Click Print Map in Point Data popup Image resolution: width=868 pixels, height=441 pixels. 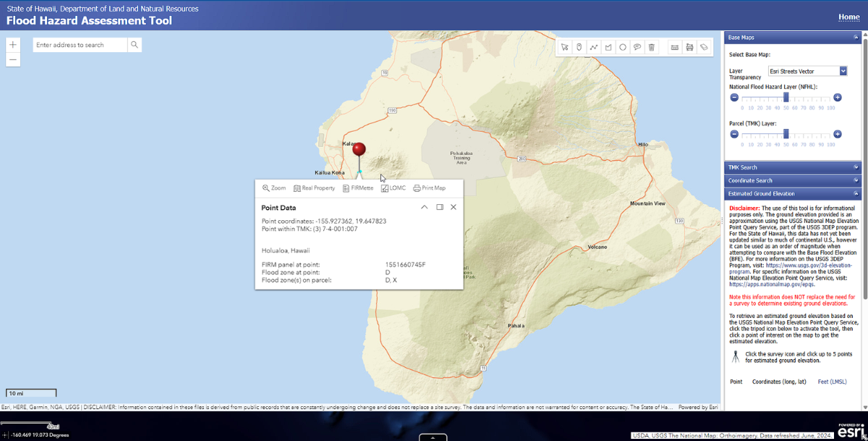click(x=430, y=188)
